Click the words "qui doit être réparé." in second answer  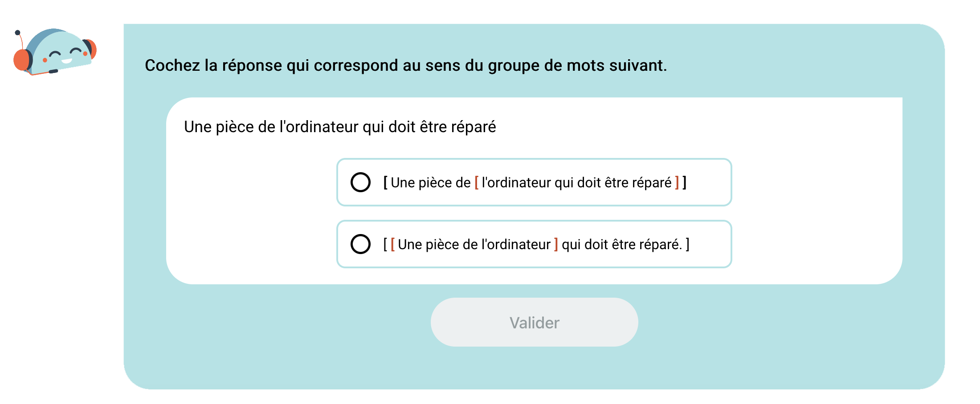tap(621, 244)
